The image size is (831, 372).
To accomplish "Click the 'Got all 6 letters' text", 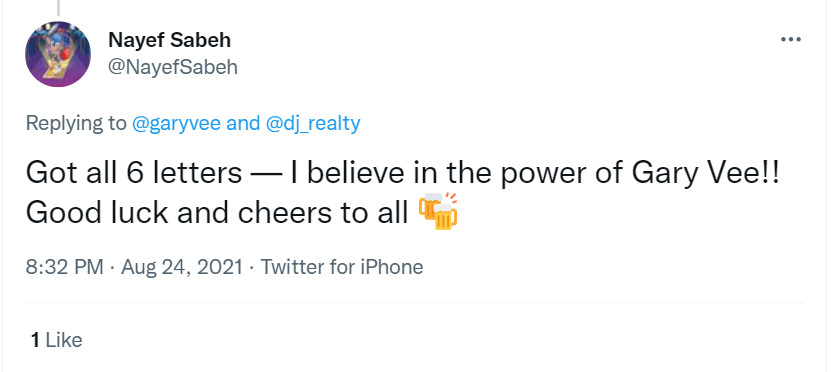I will click(x=134, y=174).
